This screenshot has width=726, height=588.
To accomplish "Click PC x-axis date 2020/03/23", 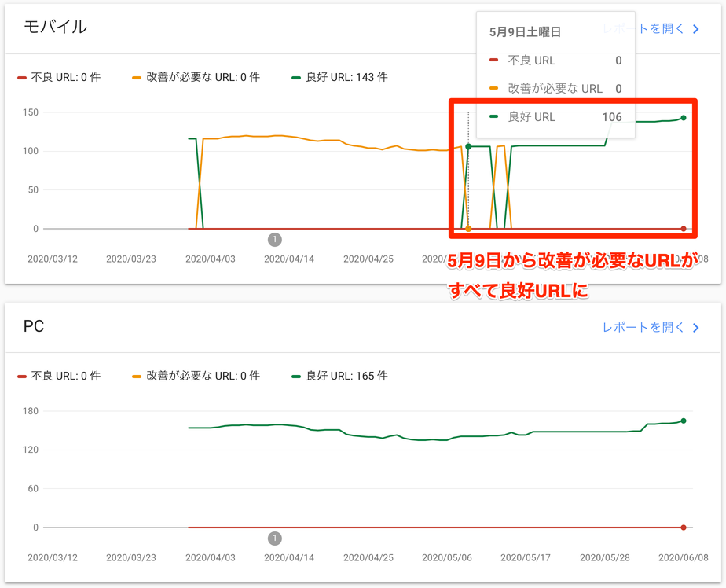I will pyautogui.click(x=131, y=558).
